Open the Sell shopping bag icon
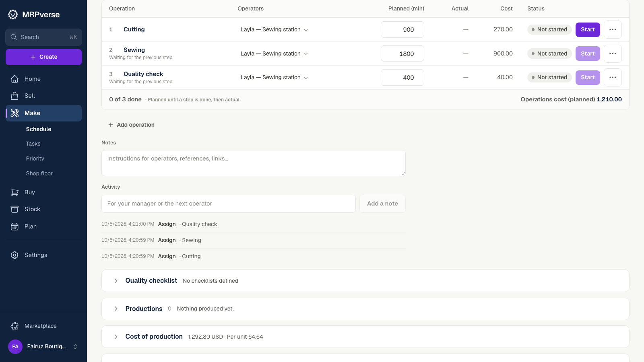 [14, 96]
